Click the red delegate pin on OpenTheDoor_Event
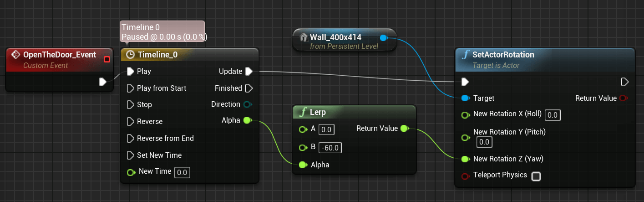644x202 pixels. click(106, 59)
